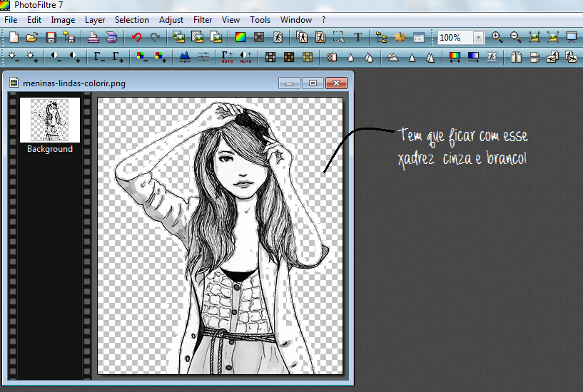The height and width of the screenshot is (392, 583).
Task: Open the File menu
Action: tap(11, 20)
